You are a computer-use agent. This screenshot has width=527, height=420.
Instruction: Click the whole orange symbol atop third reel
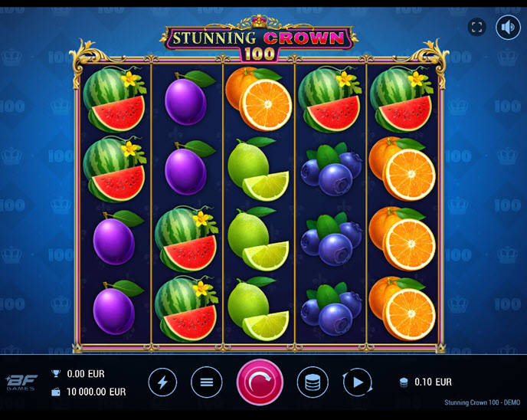click(x=258, y=99)
